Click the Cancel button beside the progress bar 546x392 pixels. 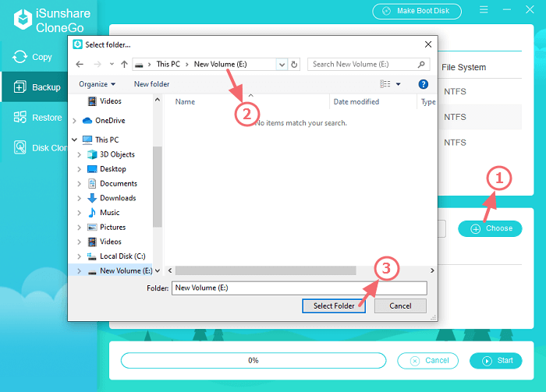pyautogui.click(x=427, y=361)
